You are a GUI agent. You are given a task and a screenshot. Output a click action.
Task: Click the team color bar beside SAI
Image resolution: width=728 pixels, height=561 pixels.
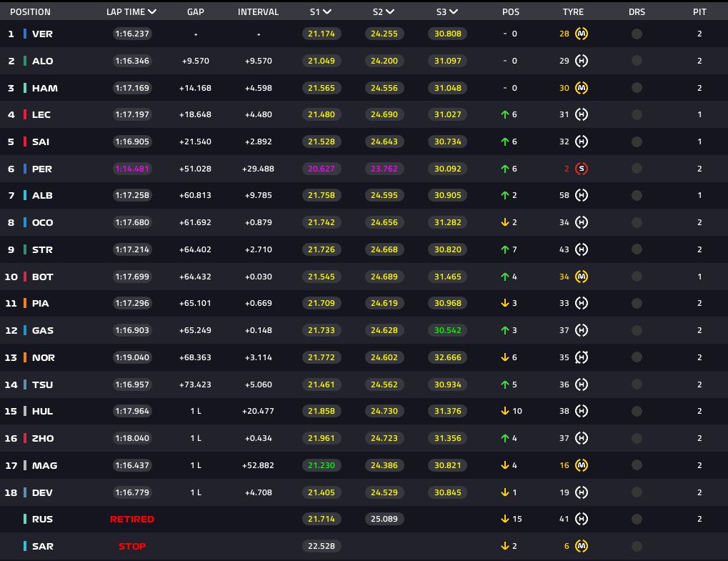click(x=25, y=142)
